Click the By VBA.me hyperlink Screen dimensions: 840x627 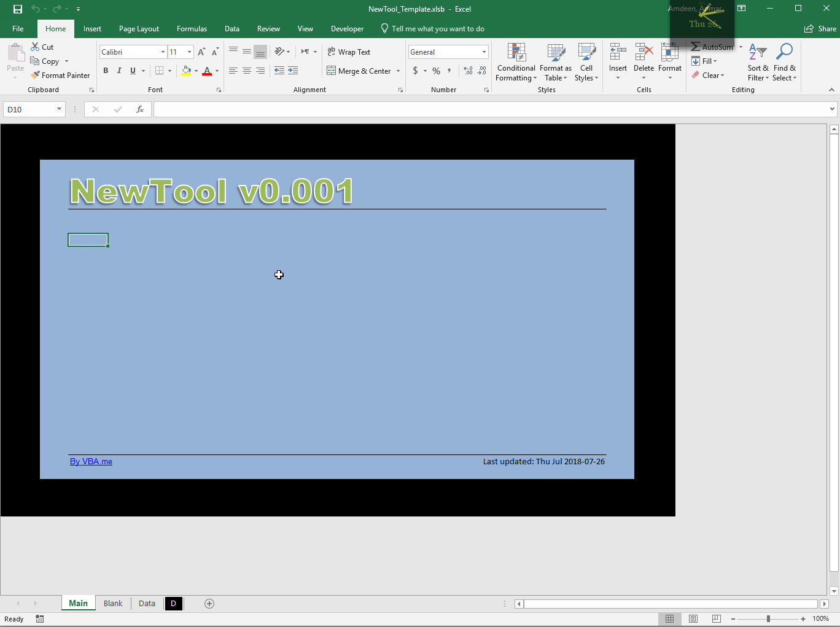(91, 461)
